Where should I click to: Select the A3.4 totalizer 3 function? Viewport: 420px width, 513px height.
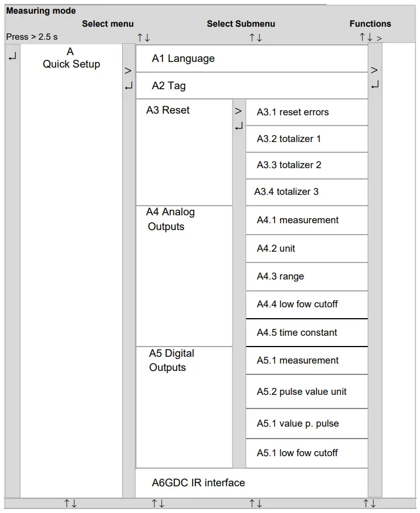[286, 192]
